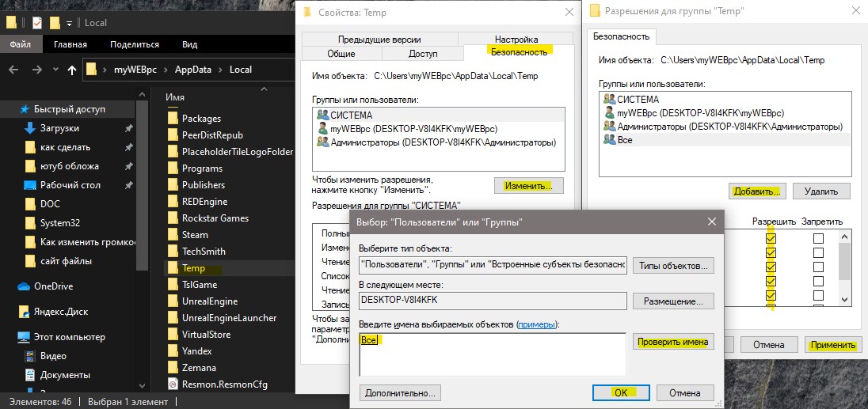Image resolution: width=868 pixels, height=409 pixels.
Task: Check the first Запретить checkbox
Action: (818, 239)
